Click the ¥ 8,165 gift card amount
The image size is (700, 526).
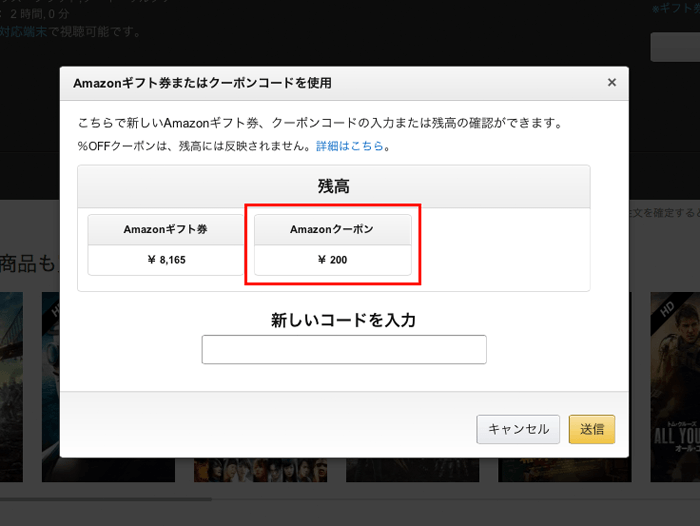(167, 260)
